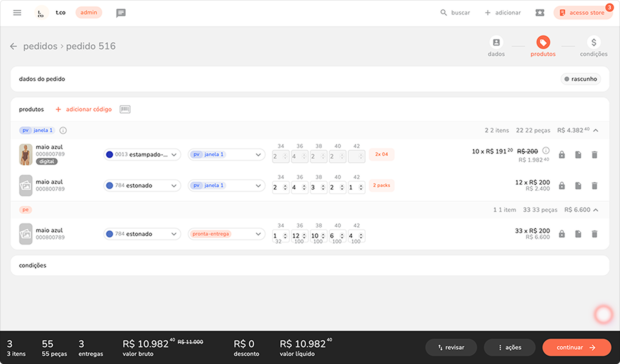The image size is (620, 364).
Task: Click the ticket coupon icon
Action: (x=540, y=13)
